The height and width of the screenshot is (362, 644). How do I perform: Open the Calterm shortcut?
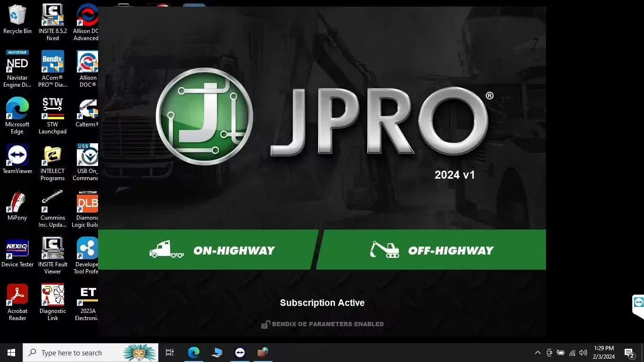pos(87,109)
